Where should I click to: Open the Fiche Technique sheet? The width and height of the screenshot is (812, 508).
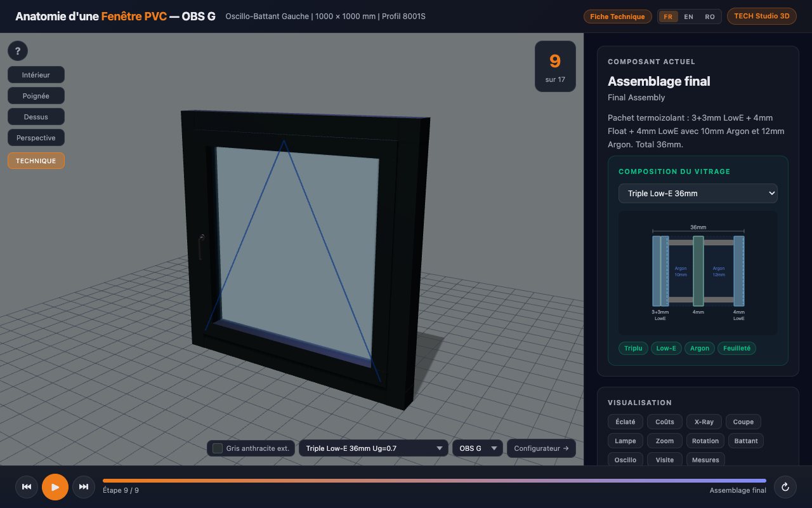[x=618, y=17]
